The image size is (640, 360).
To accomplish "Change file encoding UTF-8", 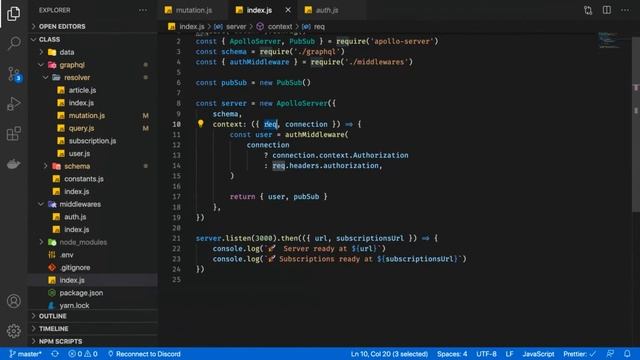I will (x=486, y=354).
